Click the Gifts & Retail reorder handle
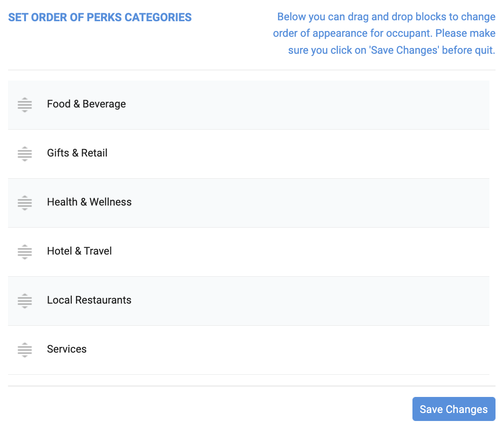The height and width of the screenshot is (429, 504). click(25, 153)
